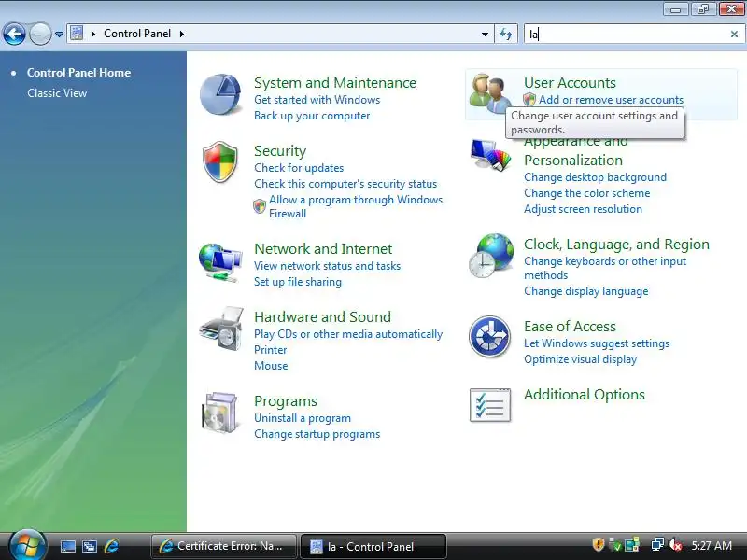This screenshot has height=560, width=747.
Task: Click Change the color scheme
Action: [x=587, y=193]
